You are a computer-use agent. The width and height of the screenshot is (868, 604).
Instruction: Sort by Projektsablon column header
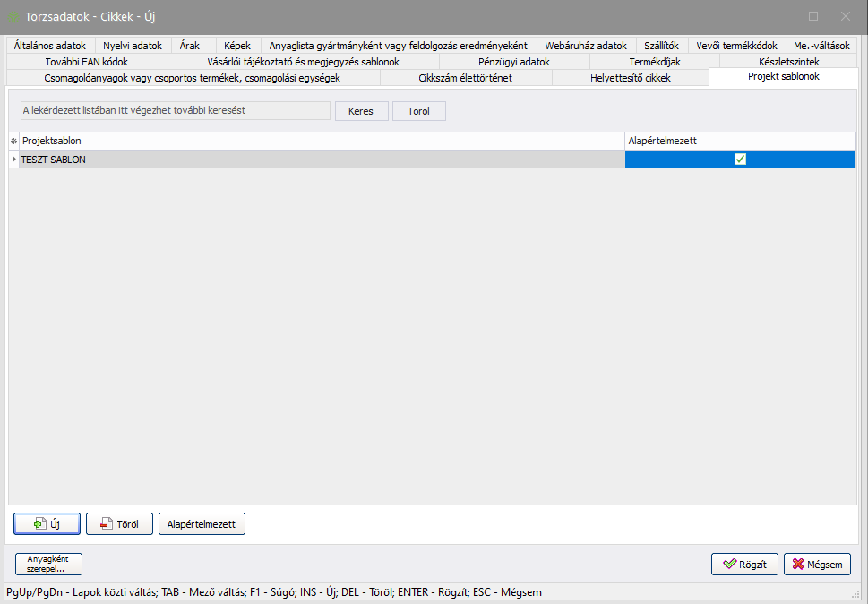point(321,142)
